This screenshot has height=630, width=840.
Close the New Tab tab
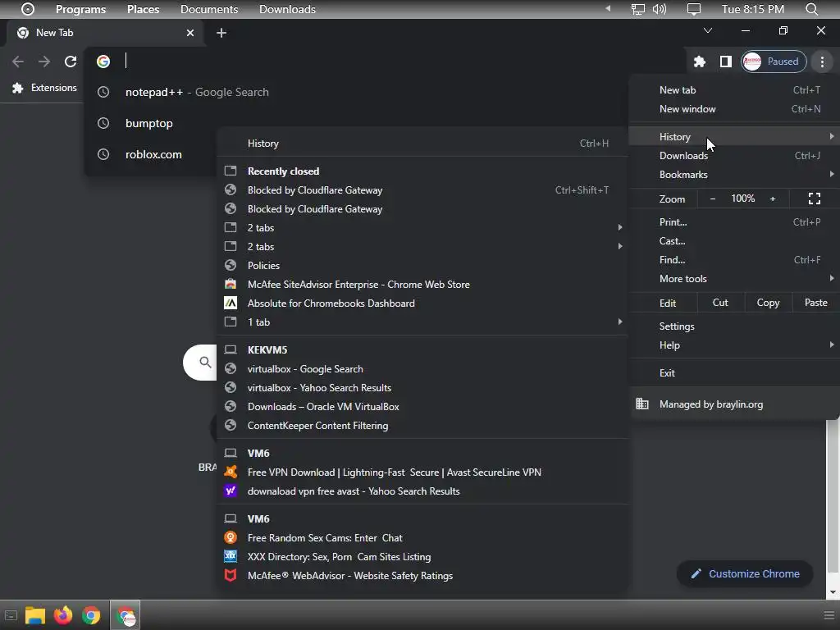pyautogui.click(x=190, y=33)
